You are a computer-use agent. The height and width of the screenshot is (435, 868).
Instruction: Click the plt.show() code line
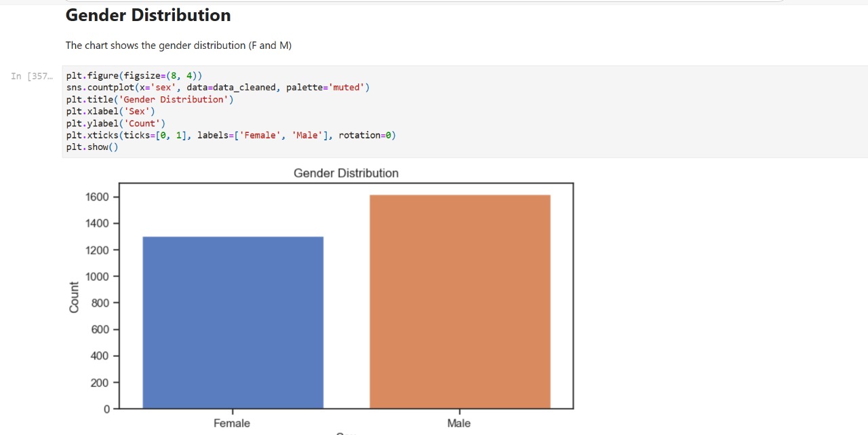(x=92, y=147)
